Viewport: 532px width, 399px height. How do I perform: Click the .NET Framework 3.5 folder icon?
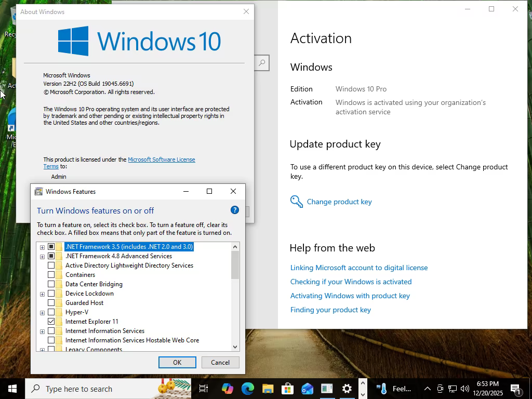click(x=59, y=247)
